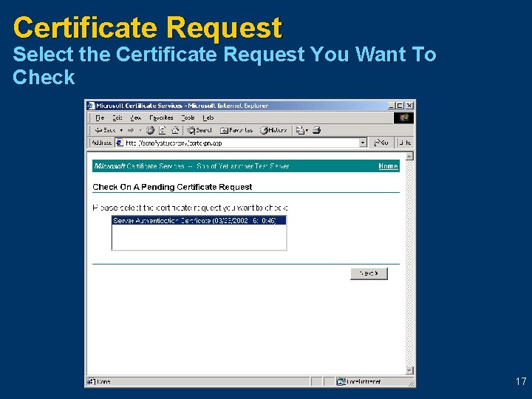Expand the Forward history dropdown arrow
The image size is (532, 399).
pos(140,130)
